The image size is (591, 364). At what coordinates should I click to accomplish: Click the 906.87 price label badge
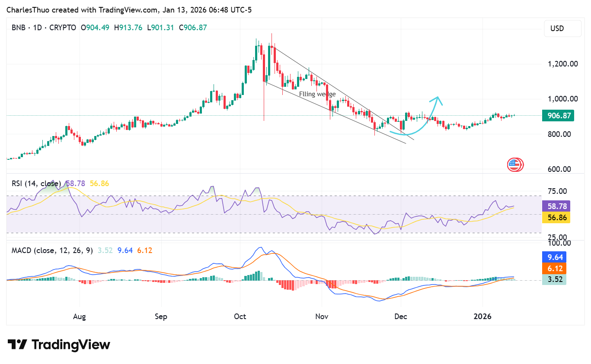(558, 115)
